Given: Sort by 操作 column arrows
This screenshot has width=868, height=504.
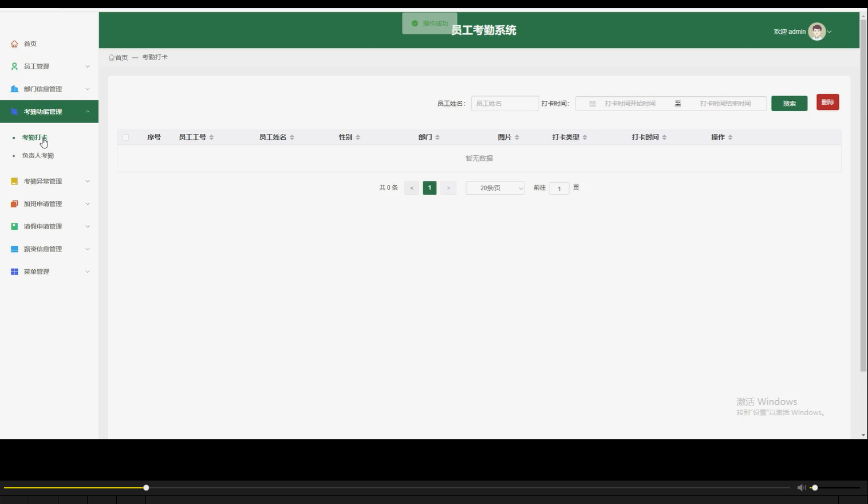Looking at the screenshot, I should click(x=730, y=137).
